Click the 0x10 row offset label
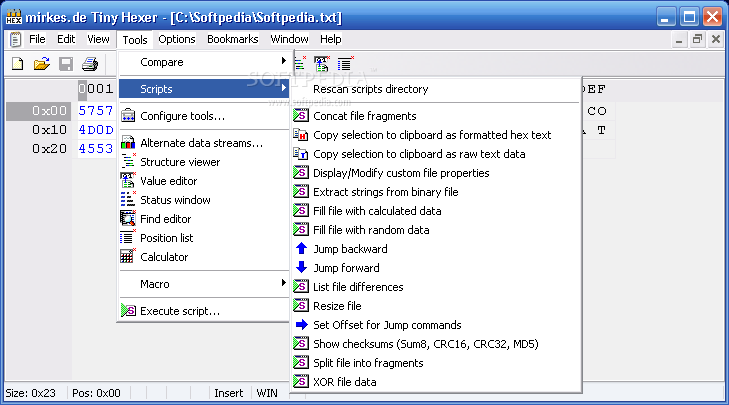 pyautogui.click(x=48, y=129)
